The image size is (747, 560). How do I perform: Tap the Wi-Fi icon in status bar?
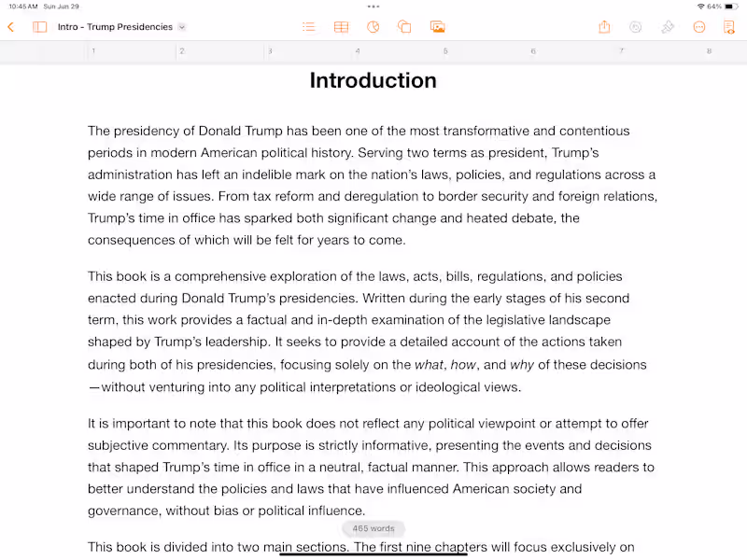(700, 7)
